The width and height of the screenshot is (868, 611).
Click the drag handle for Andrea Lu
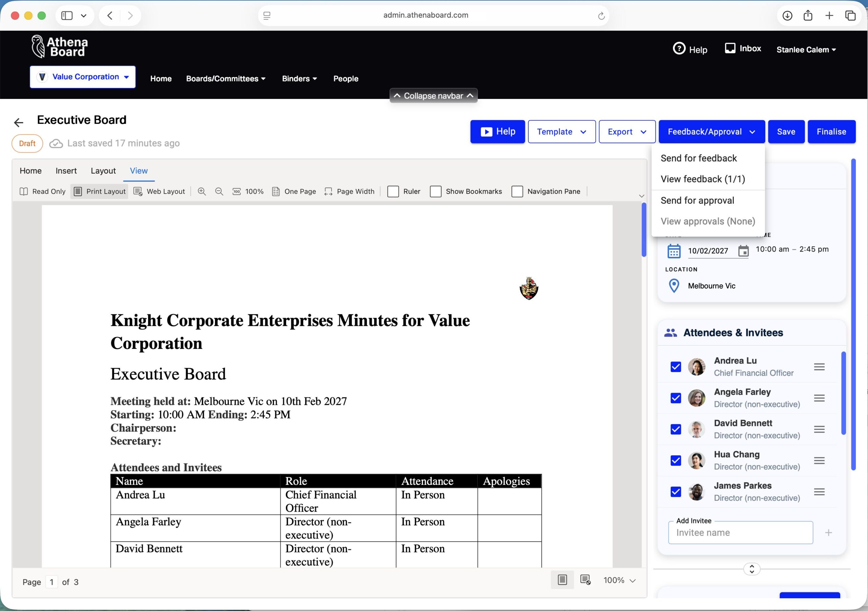tap(819, 367)
